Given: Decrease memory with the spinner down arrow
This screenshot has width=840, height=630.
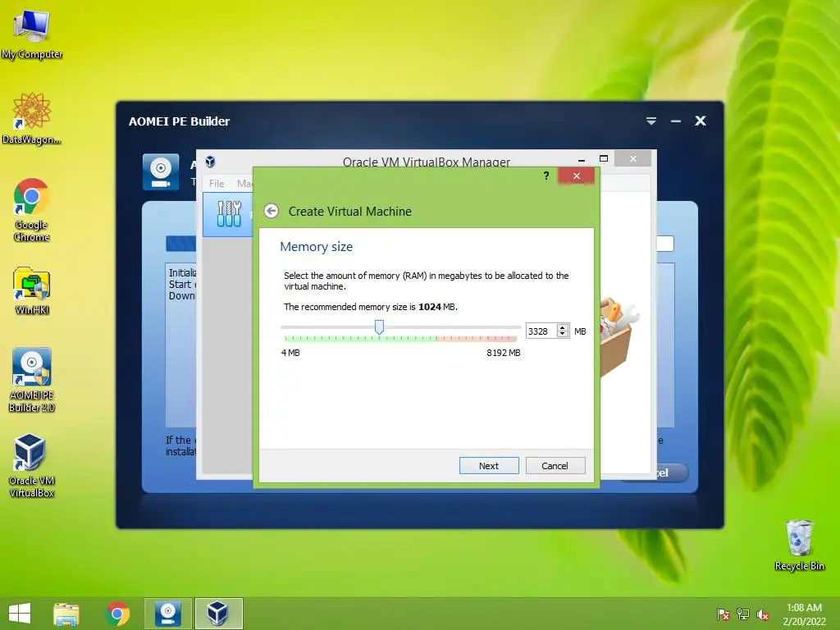Looking at the screenshot, I should pyautogui.click(x=563, y=335).
